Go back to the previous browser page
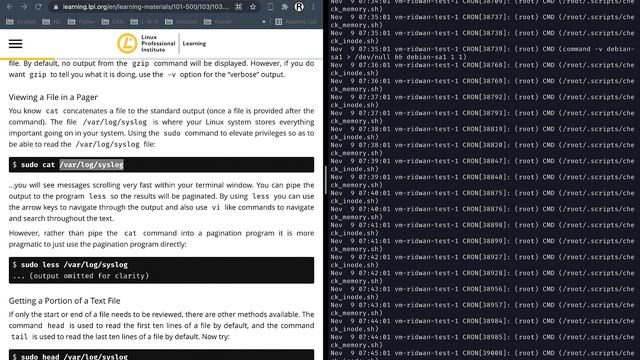 coord(9,7)
